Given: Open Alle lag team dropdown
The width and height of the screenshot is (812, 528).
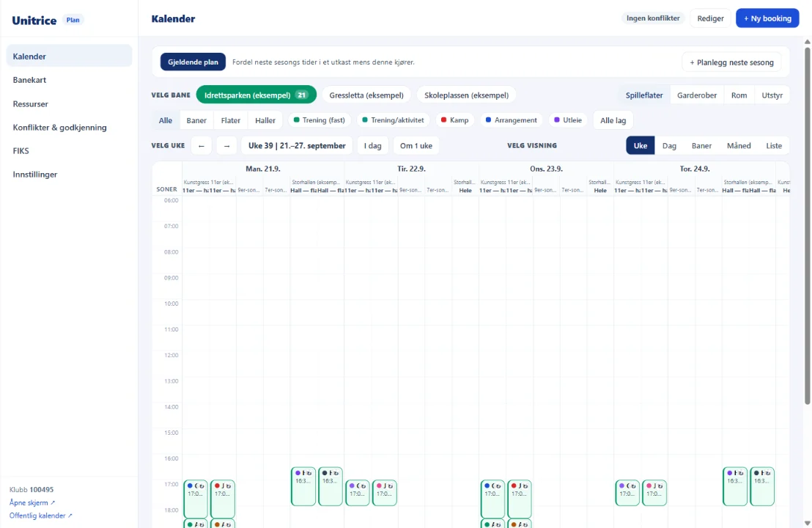Looking at the screenshot, I should coord(613,120).
